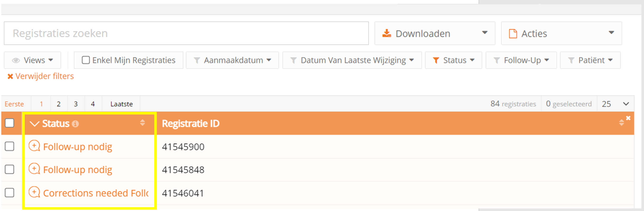
Task: Click the speech bubble icon for registration 41546041
Action: coord(34,192)
